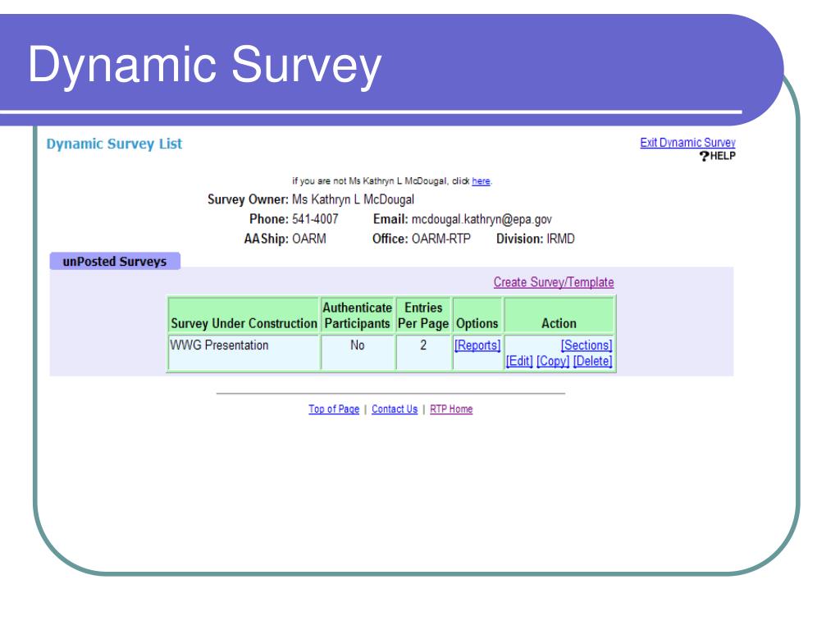
Task: Click the Options column header
Action: (x=477, y=316)
